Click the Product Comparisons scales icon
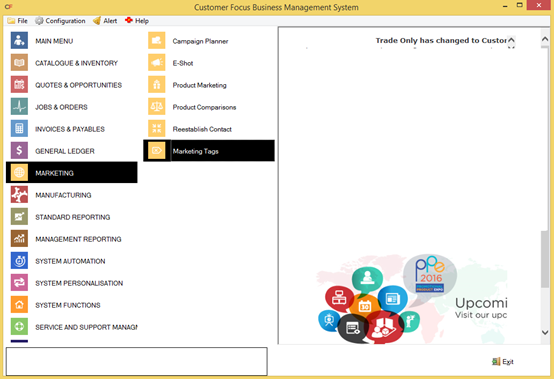The height and width of the screenshot is (379, 554). coord(157,107)
